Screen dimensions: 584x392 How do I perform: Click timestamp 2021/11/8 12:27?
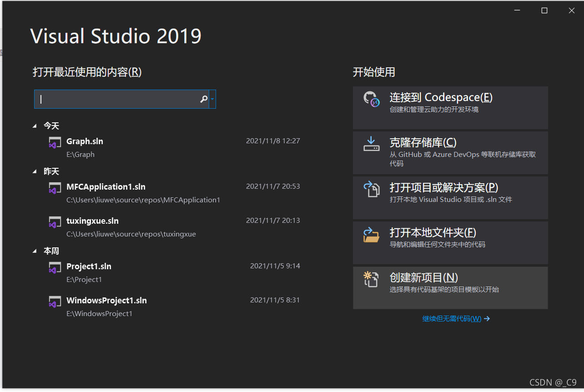point(273,141)
